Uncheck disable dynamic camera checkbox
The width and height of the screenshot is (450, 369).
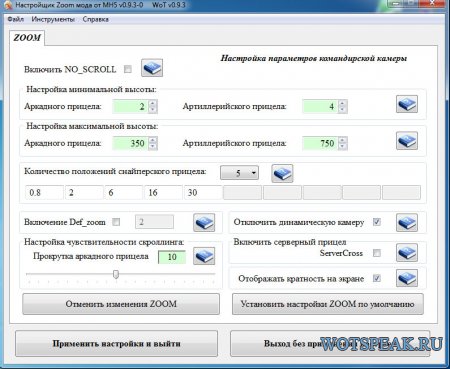point(377,222)
